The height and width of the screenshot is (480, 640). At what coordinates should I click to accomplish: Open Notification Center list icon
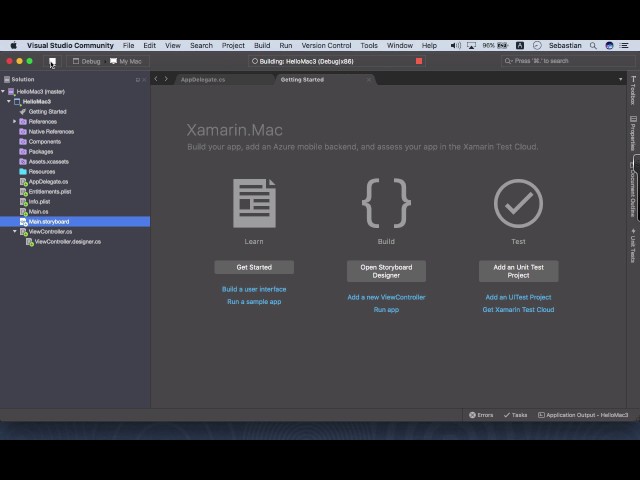(x=624, y=45)
